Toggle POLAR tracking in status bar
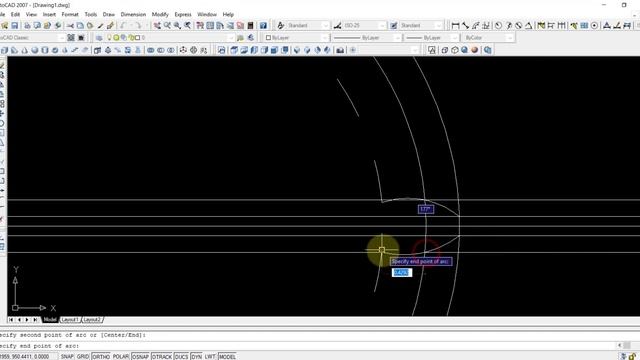Viewport: 640px width, 360px height. coord(121,356)
